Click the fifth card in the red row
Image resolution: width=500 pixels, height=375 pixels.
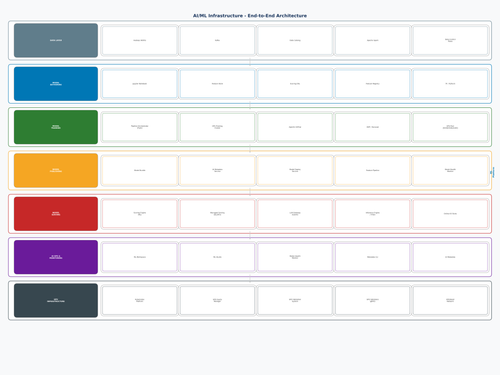450,214
